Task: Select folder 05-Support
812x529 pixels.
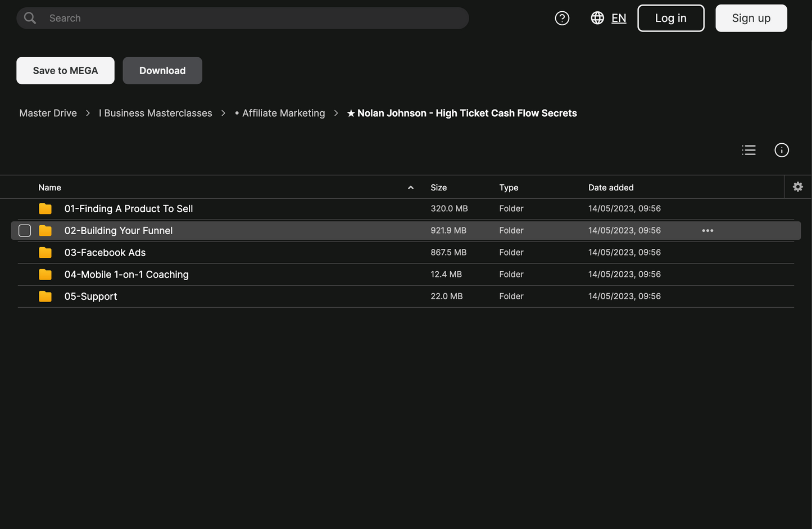Action: click(x=90, y=297)
